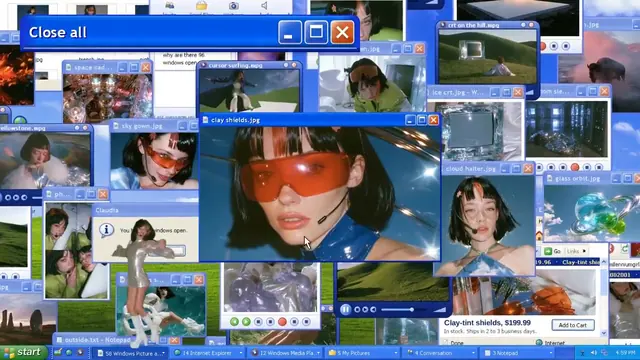Click the media icon in crt on the hill.mpg title bar
The height and width of the screenshot is (360, 640).
click(x=443, y=25)
